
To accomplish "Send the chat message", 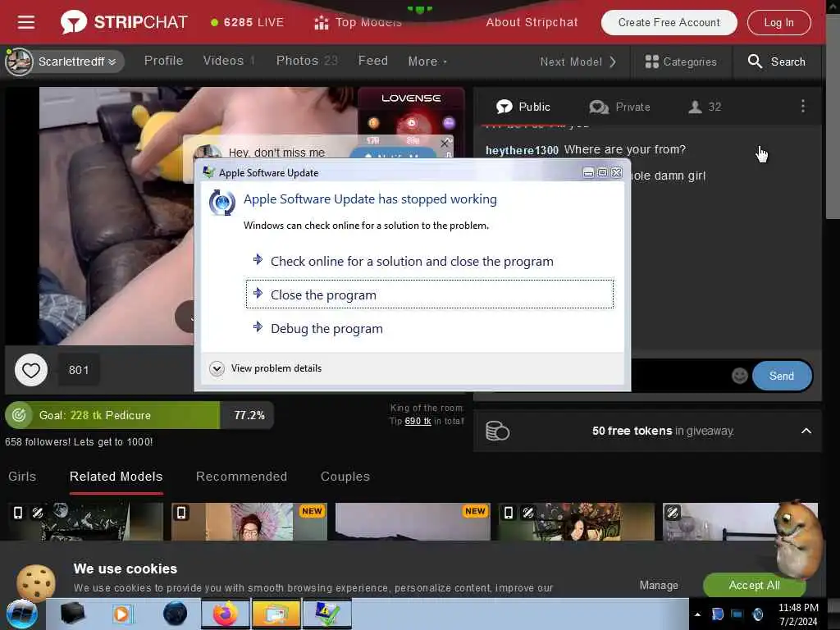I will pos(781,376).
